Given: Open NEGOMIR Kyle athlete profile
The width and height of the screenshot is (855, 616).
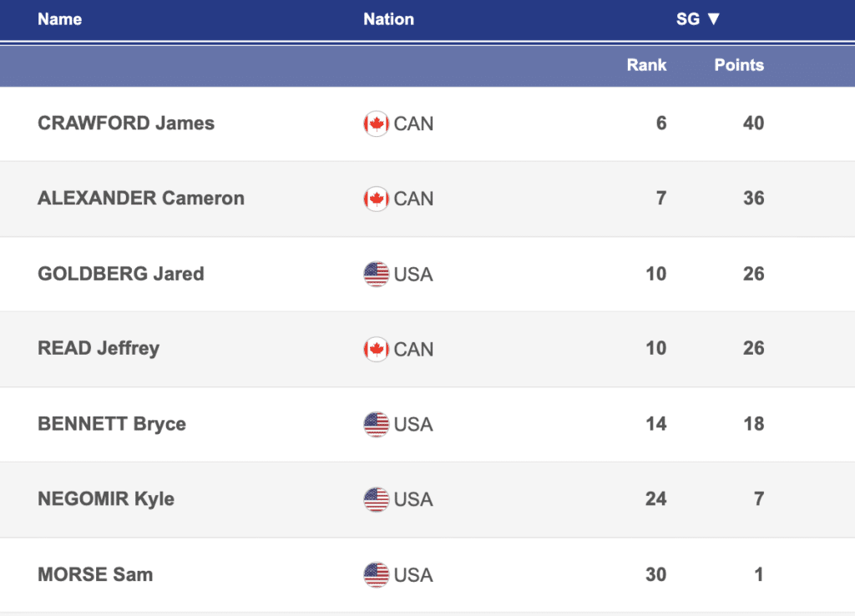Looking at the screenshot, I should coord(106,499).
